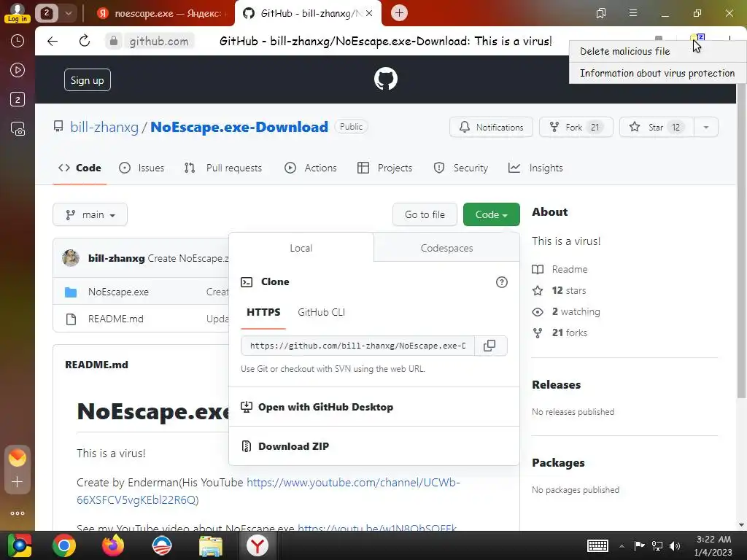Open the Projects repository tab
Screen dimensions: 747x560
pyautogui.click(x=385, y=168)
